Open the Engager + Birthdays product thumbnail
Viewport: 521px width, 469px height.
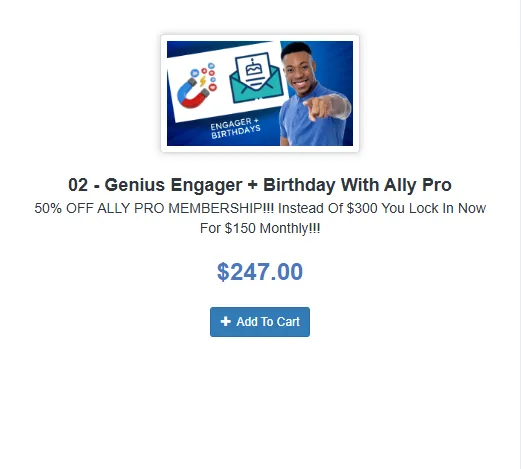click(x=260, y=93)
